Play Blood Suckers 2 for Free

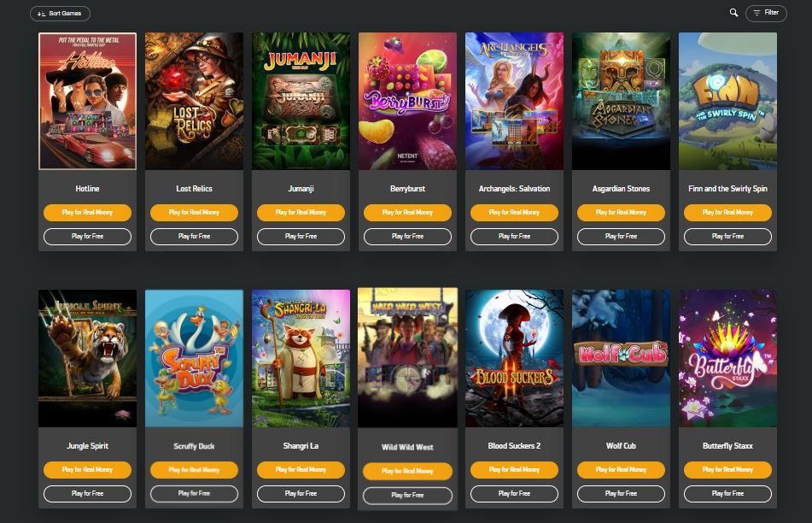point(514,493)
